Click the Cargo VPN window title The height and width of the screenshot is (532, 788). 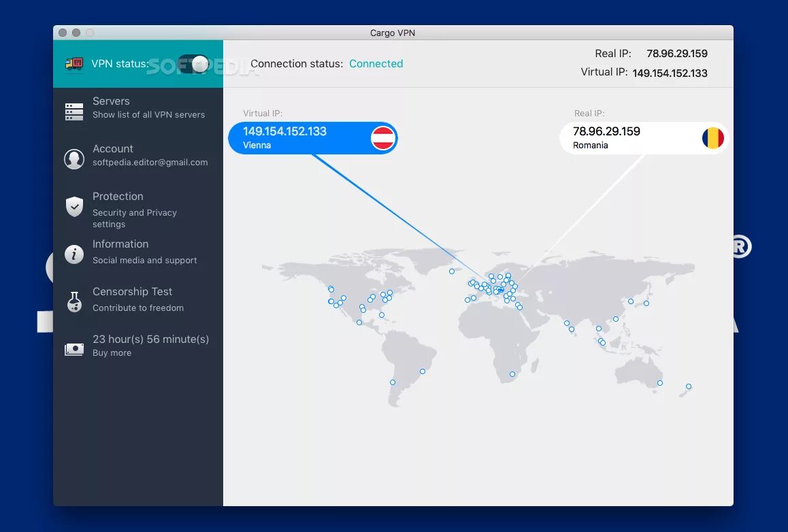393,33
